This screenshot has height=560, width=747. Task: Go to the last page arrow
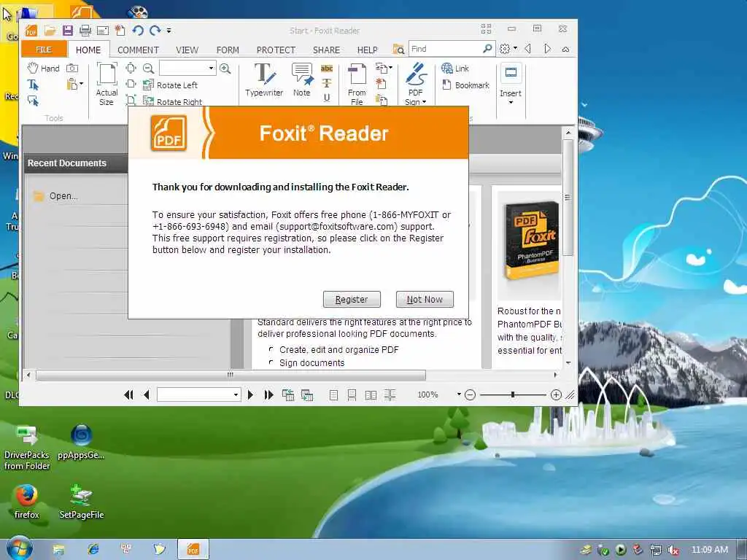(x=268, y=394)
